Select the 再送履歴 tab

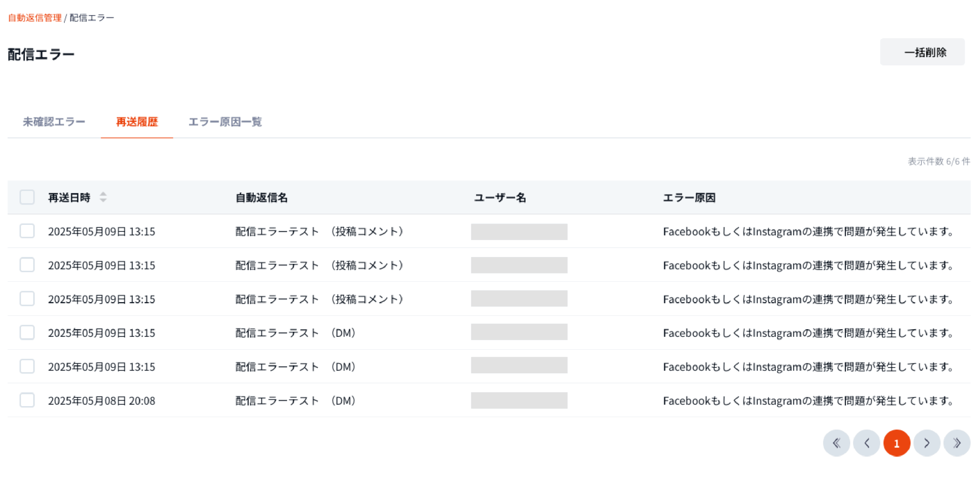pyautogui.click(x=137, y=122)
